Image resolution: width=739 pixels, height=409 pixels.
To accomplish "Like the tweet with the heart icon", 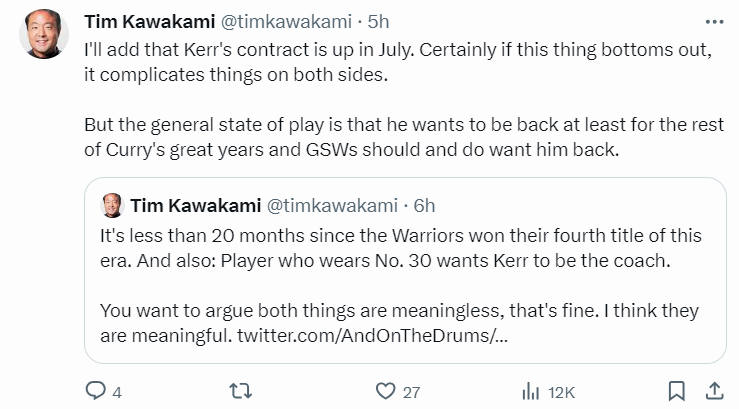I will click(384, 391).
